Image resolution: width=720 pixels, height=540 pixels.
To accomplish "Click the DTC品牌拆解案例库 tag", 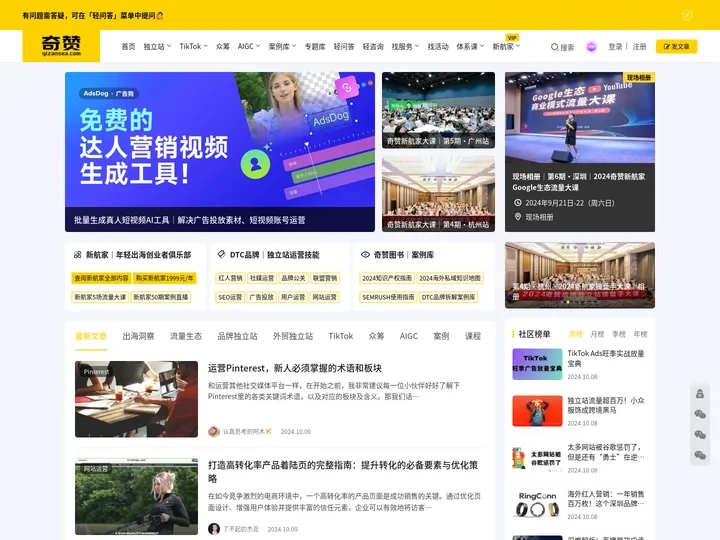I will click(x=449, y=297).
